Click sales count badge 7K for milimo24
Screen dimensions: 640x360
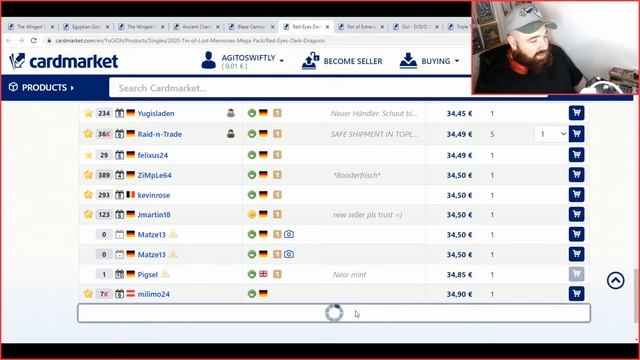(104, 294)
